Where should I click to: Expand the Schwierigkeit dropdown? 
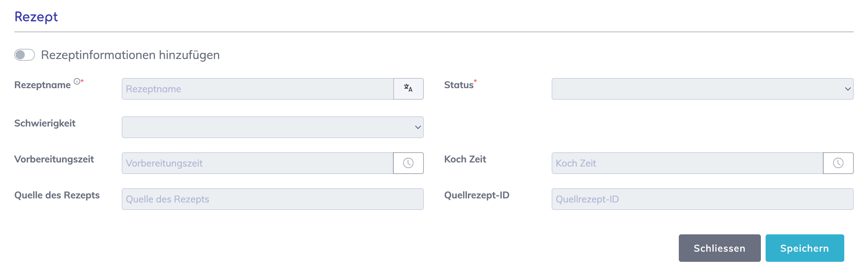pos(272,127)
